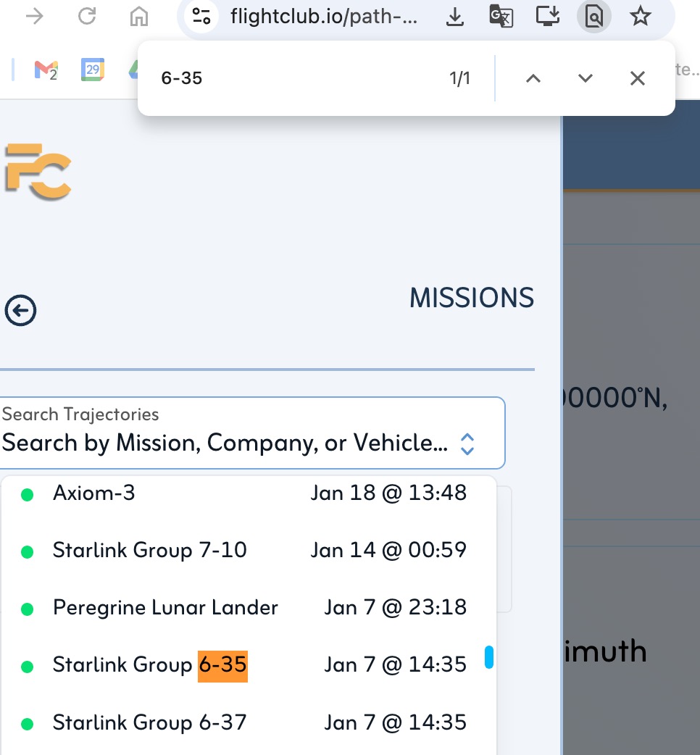
Task: Expand the Search Trajectories dropdown arrows
Action: [x=467, y=443]
